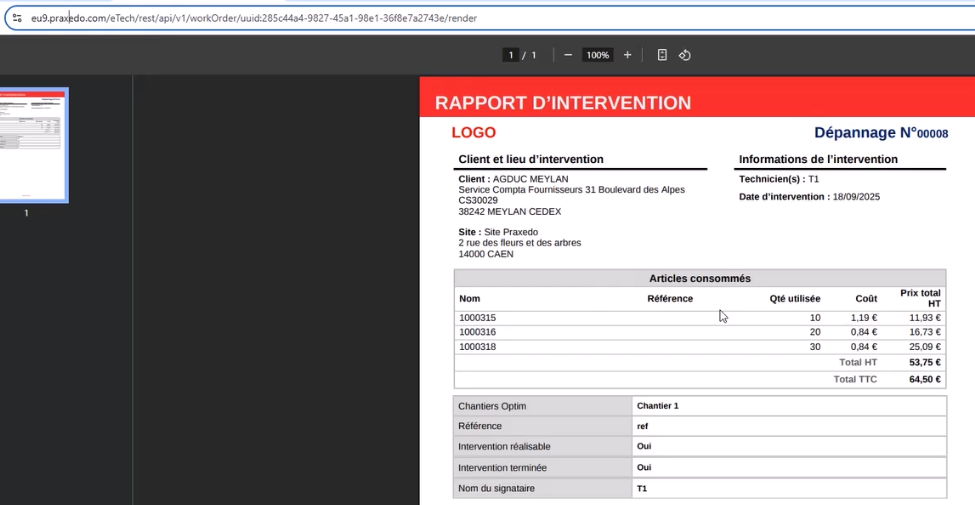Rotate the document counterclockwise
Viewport: 975px width, 505px height.
click(x=685, y=55)
